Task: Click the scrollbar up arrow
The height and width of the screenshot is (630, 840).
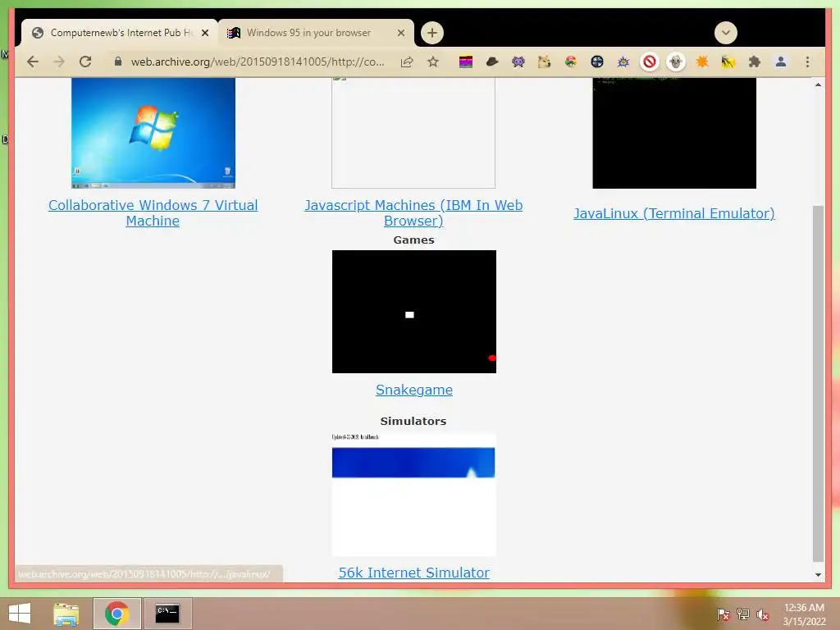Action: tap(818, 84)
